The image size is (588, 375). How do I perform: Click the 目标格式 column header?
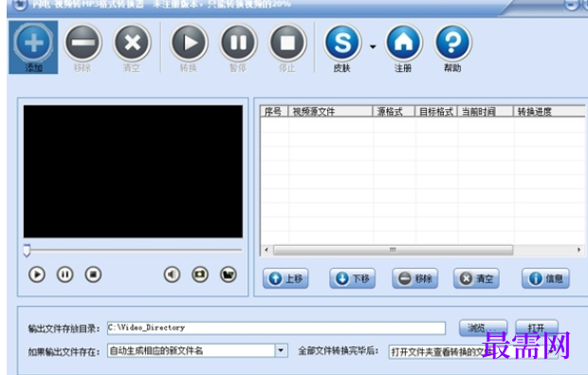(436, 111)
